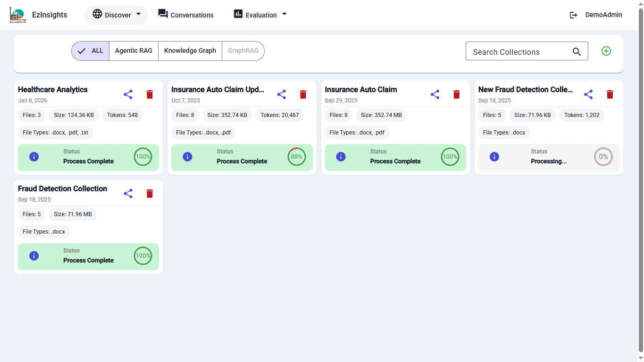The image size is (644, 362).
Task: Click the 'Tokens: 548' chip
Action: pos(123,115)
